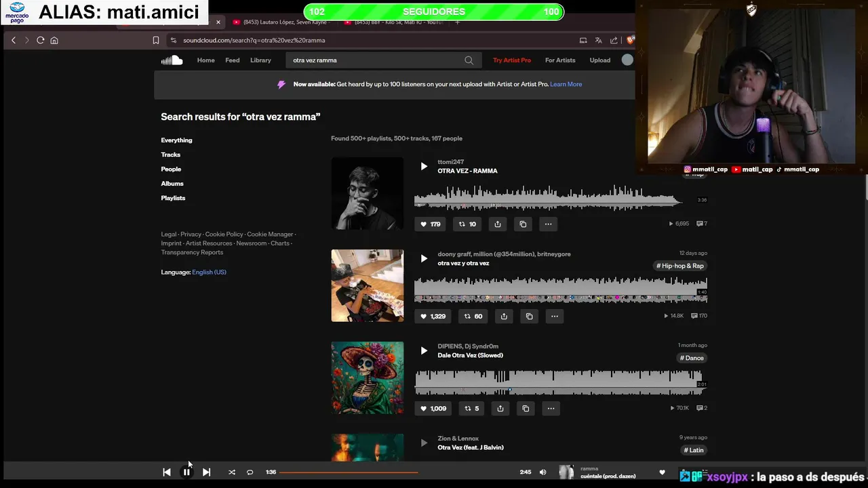Share the otra vez y otra vez track
Image resolution: width=868 pixels, height=488 pixels.
[x=504, y=316]
